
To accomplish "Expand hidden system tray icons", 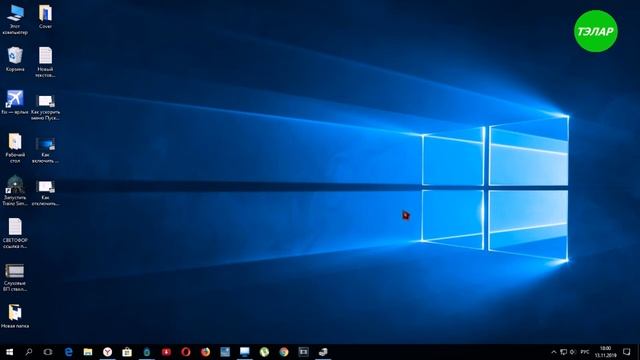I will 553,352.
